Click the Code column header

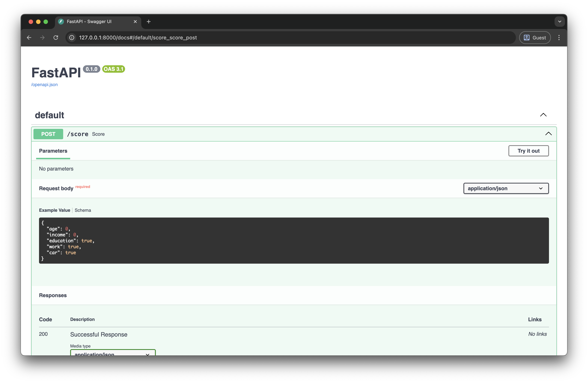46,319
